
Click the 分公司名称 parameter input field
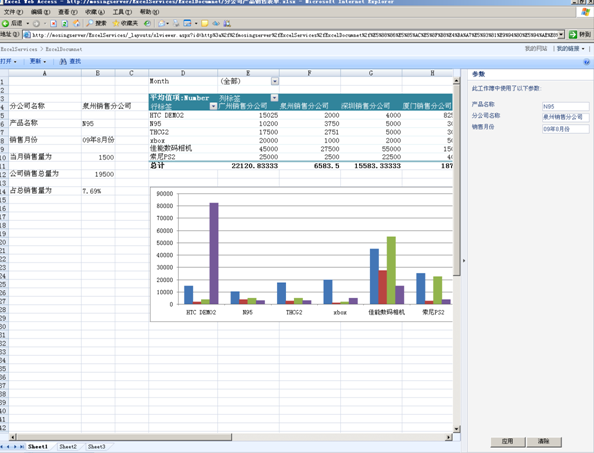coord(566,117)
